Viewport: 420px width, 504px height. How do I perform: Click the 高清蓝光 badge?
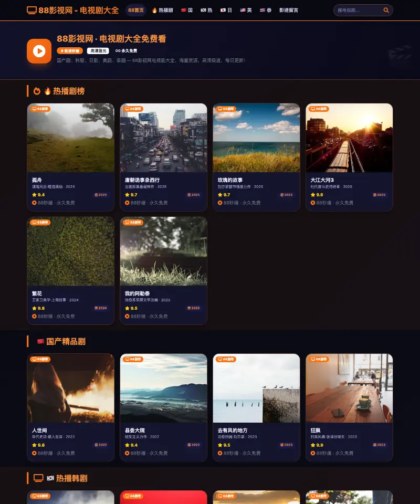pos(98,51)
